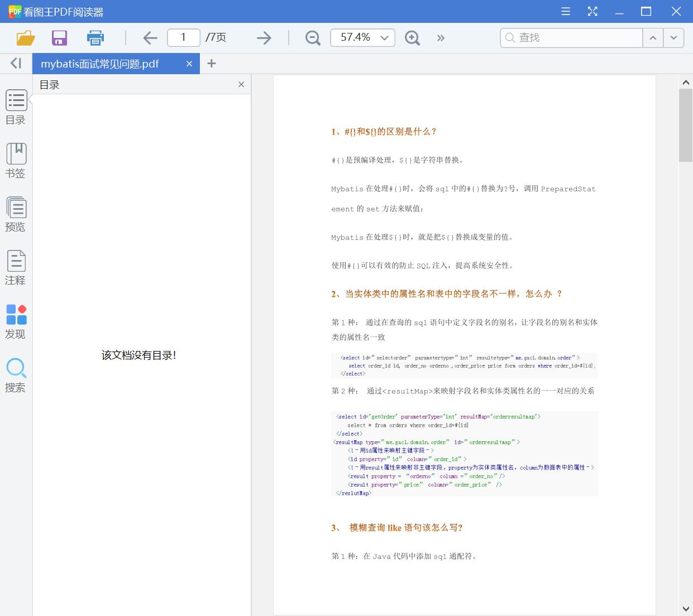The width and height of the screenshot is (693, 616).
Task: Open a file with the folder icon
Action: tap(26, 38)
